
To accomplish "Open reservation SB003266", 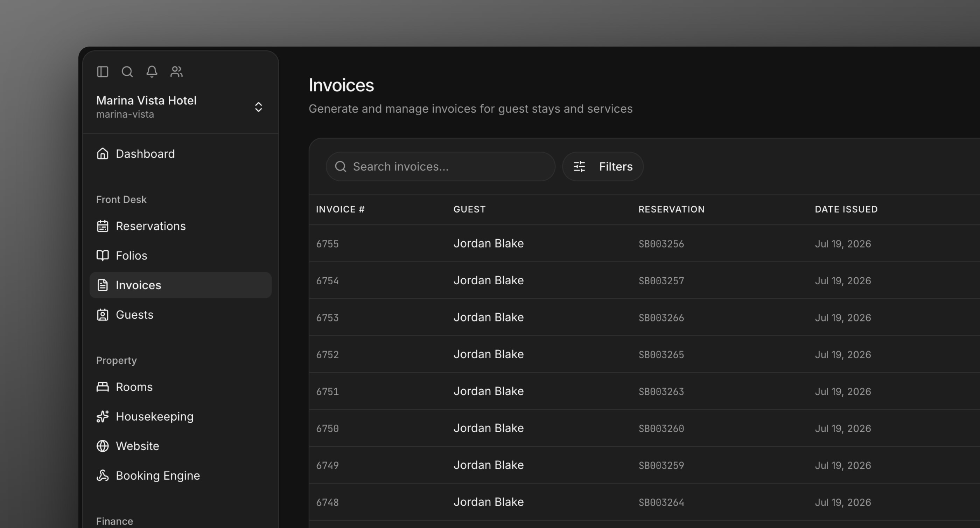I will pyautogui.click(x=661, y=318).
